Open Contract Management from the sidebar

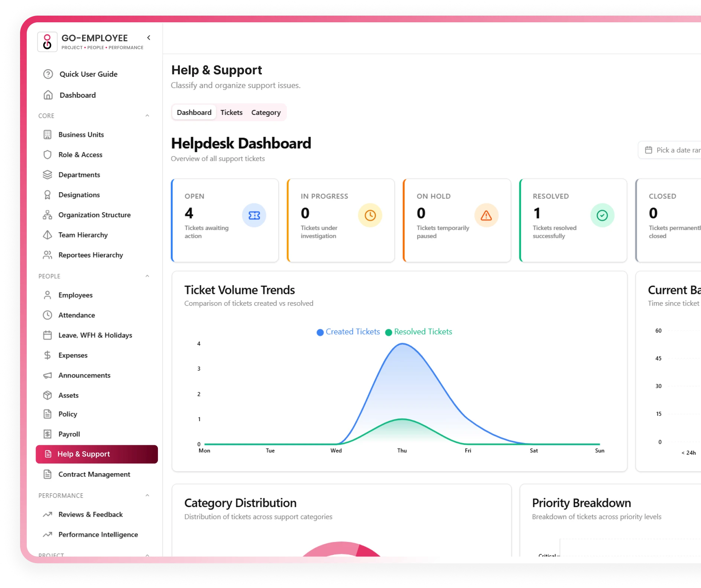pyautogui.click(x=97, y=474)
